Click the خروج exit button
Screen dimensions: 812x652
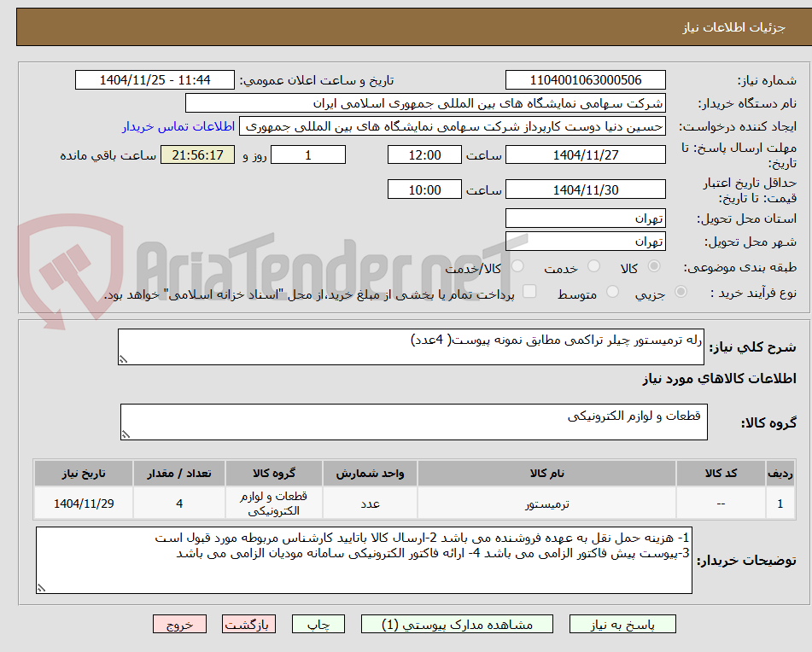pyautogui.click(x=179, y=624)
